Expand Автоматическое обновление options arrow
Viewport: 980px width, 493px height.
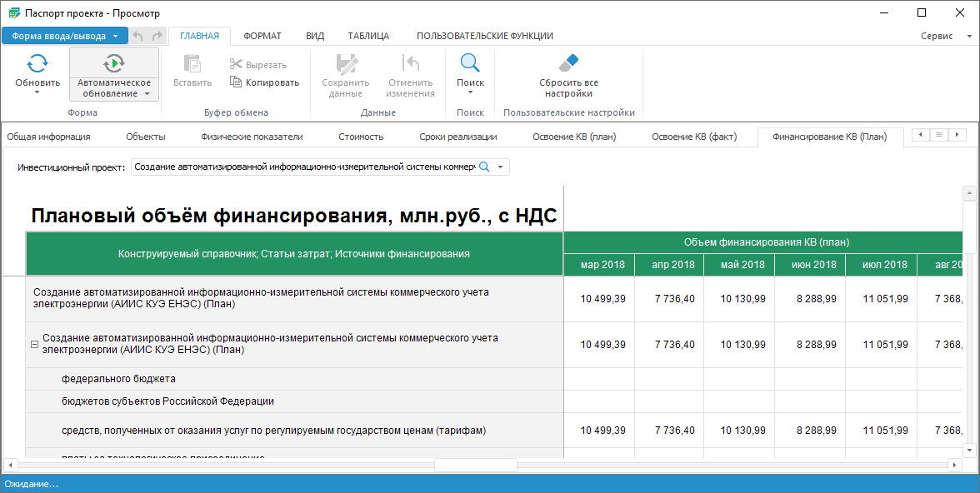click(147, 94)
